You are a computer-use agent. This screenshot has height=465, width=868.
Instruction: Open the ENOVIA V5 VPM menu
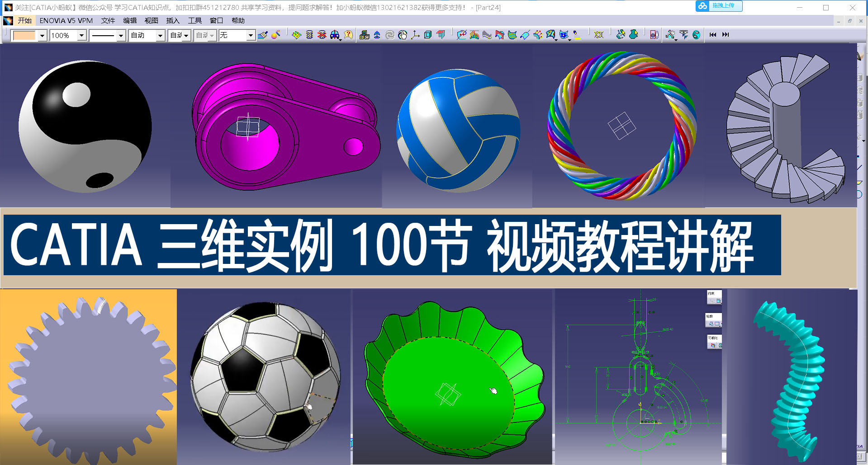[x=66, y=21]
